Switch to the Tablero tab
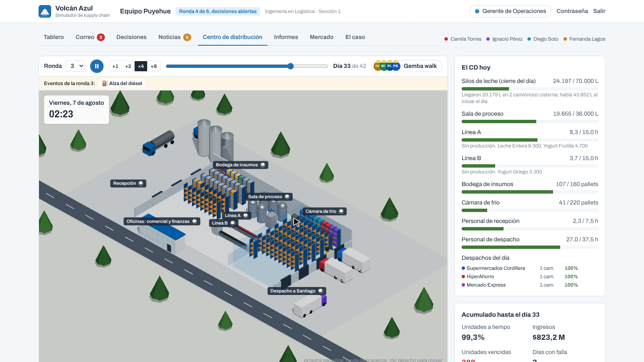 click(54, 37)
